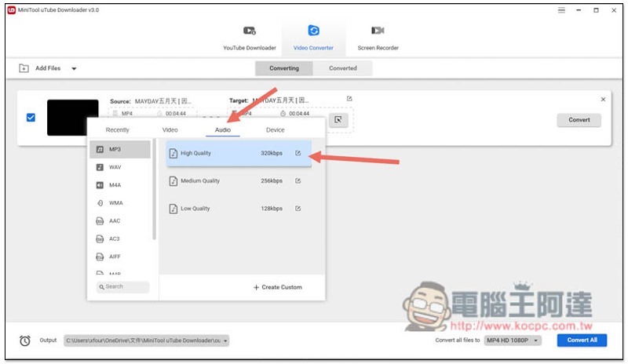Viewport: 628px width, 364px height.
Task: Click the target format selector icon
Action: pyautogui.click(x=338, y=120)
